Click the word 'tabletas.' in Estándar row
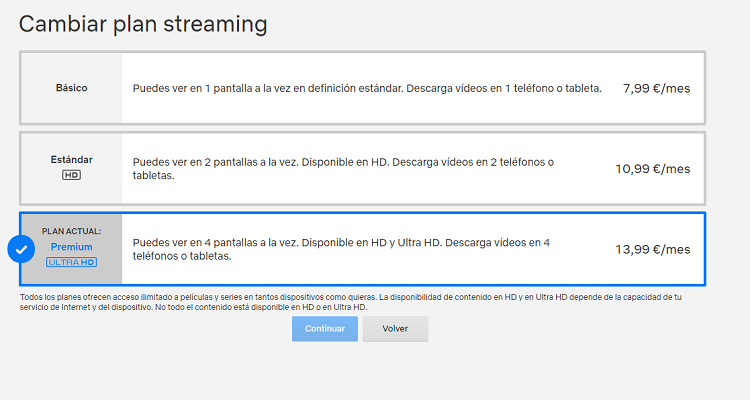This screenshot has width=750, height=400. pos(154,176)
